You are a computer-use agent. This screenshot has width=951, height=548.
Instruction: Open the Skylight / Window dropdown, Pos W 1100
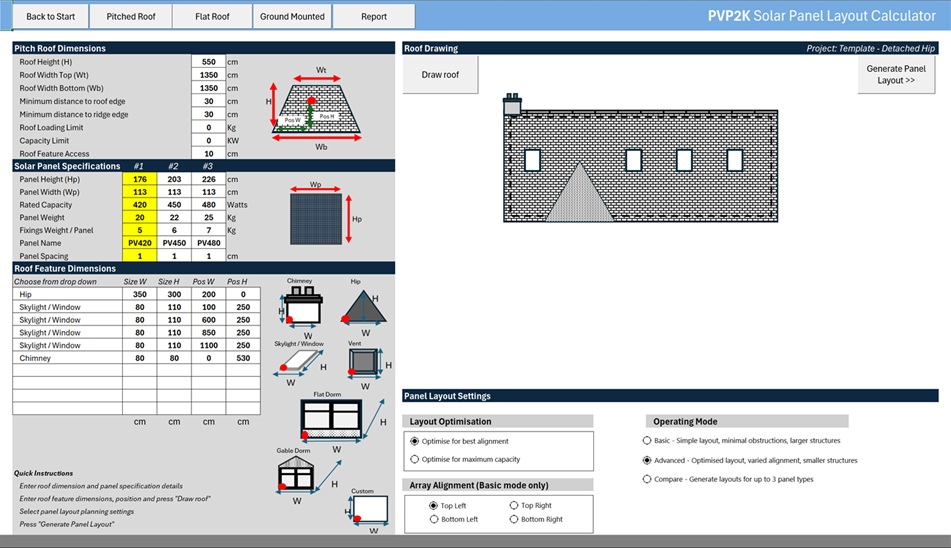point(67,345)
